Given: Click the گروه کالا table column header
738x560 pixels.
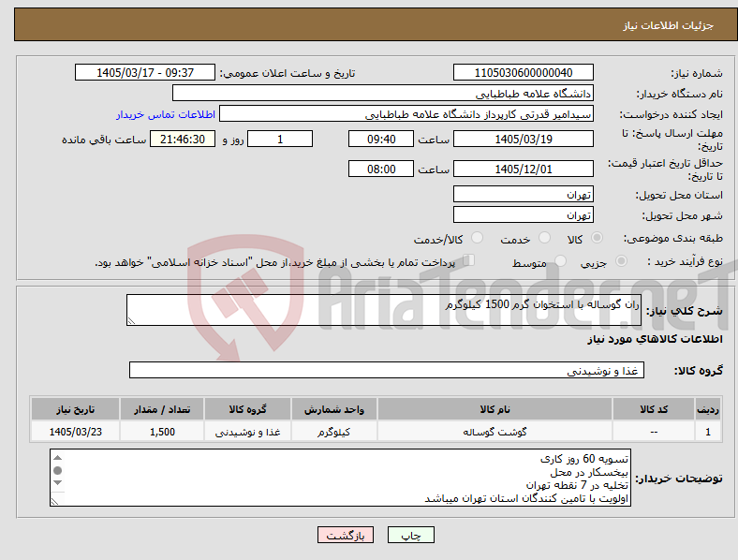Looking at the screenshot, I should click(x=247, y=409).
